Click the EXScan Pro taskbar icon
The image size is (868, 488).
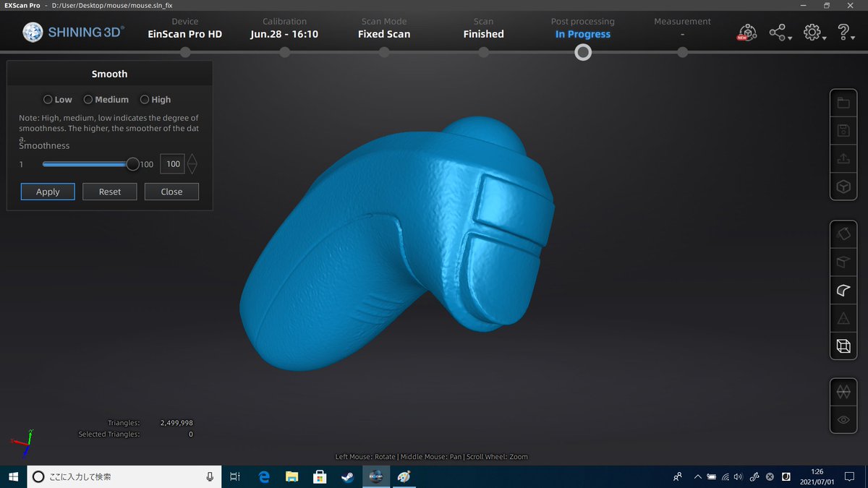pyautogui.click(x=375, y=476)
